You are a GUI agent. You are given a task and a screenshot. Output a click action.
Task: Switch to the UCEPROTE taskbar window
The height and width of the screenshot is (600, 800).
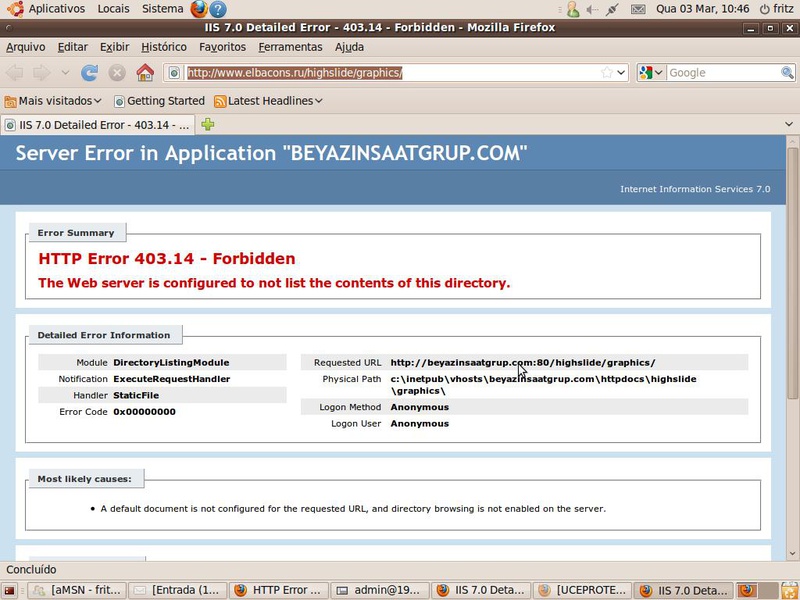pos(583,590)
